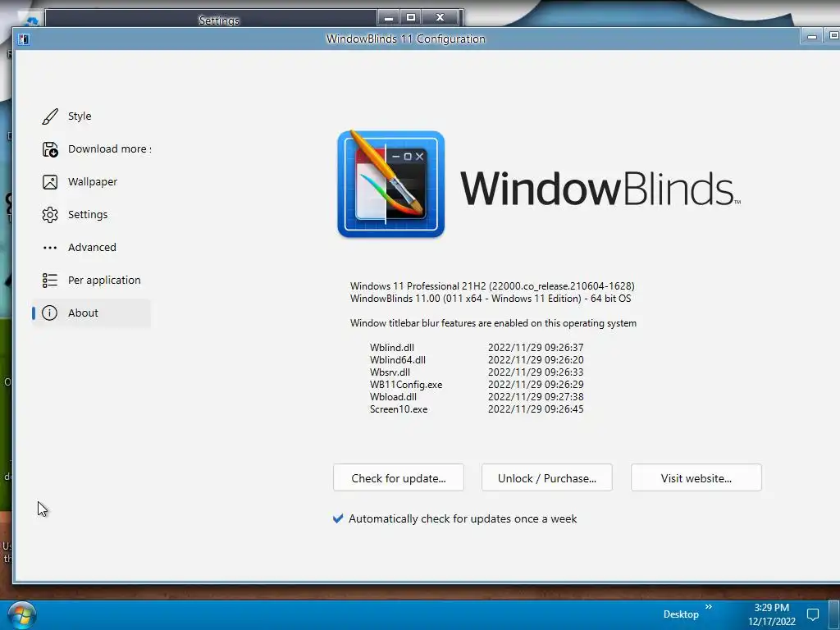Click the taskbar clock showing 3:29 PM
Screen dimensions: 840x630
pyautogui.click(x=772, y=614)
